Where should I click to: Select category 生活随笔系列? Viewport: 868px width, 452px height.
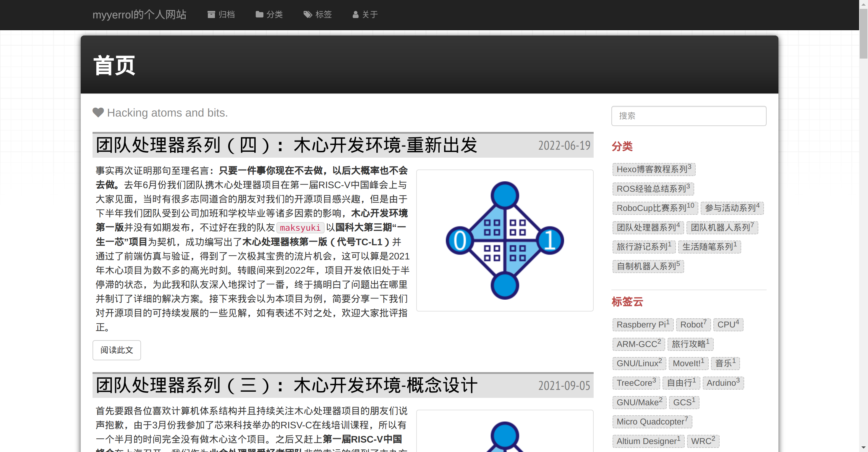point(709,247)
